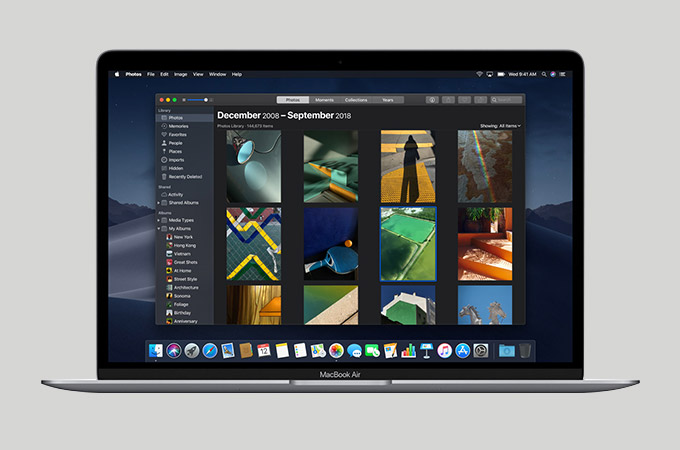Switch to the Moments tab
680x450 pixels.
click(324, 100)
